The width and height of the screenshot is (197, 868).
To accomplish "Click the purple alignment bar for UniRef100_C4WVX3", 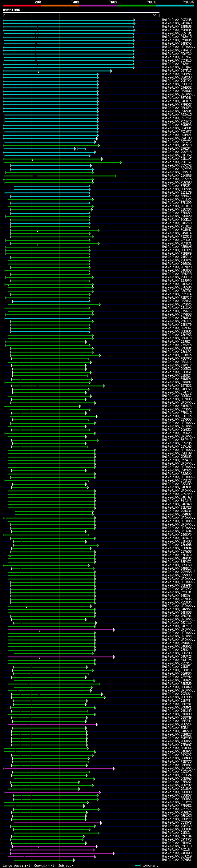I will coord(62,656).
